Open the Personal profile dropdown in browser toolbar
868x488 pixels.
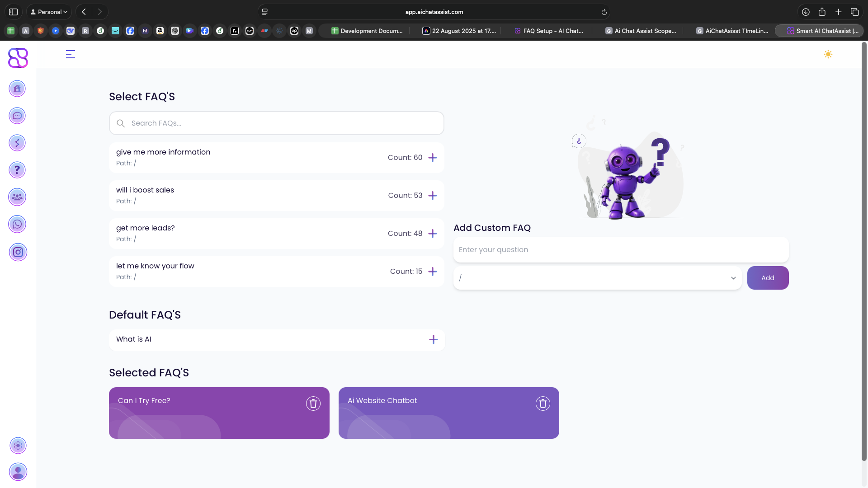coord(49,12)
